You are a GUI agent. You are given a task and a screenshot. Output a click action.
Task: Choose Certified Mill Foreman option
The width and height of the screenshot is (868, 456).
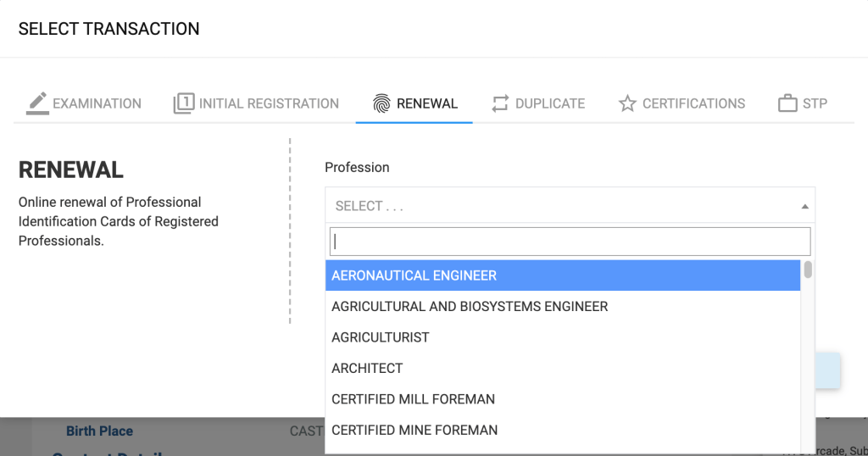tap(413, 399)
